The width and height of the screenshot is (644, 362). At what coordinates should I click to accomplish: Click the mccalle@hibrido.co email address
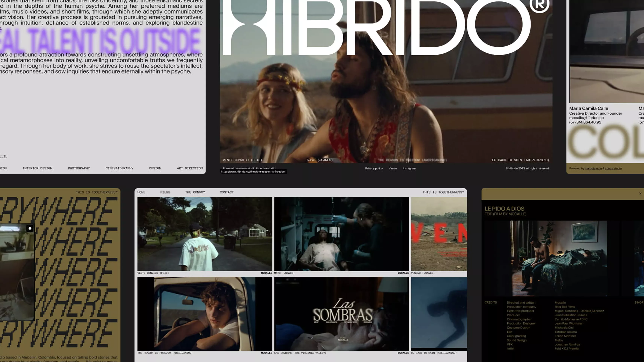pos(586,118)
